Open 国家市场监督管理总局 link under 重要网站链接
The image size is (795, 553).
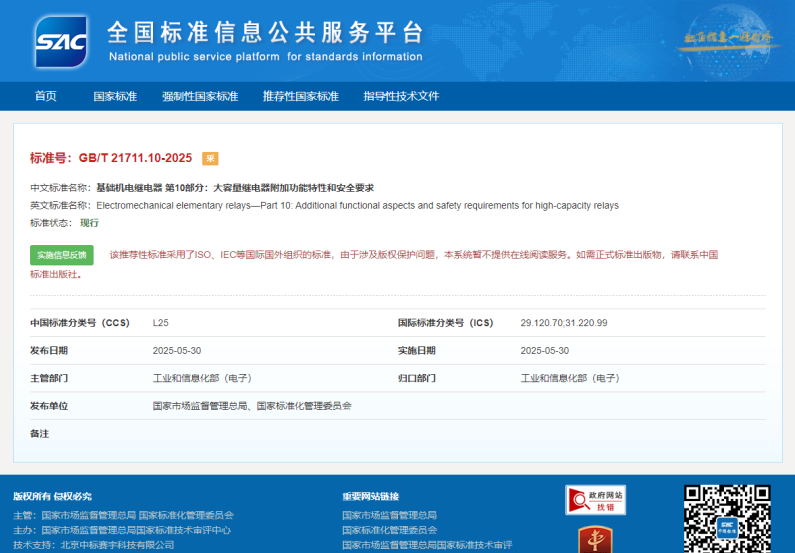(x=389, y=515)
